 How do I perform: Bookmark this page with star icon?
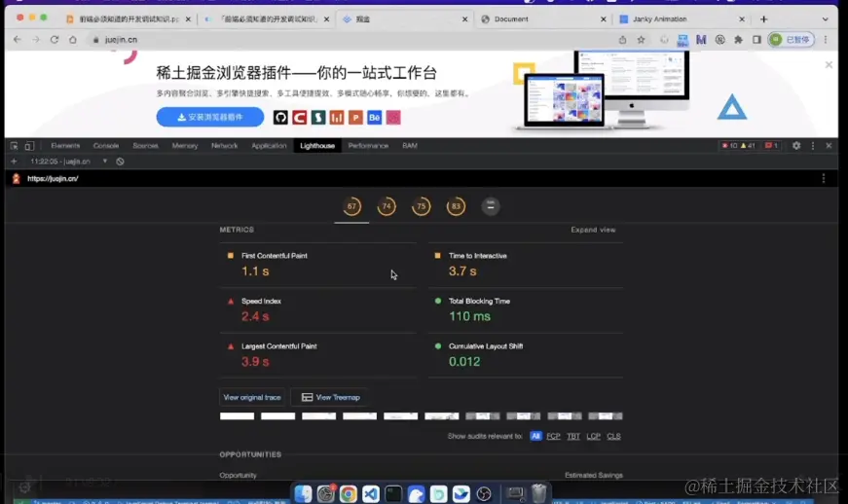click(641, 40)
